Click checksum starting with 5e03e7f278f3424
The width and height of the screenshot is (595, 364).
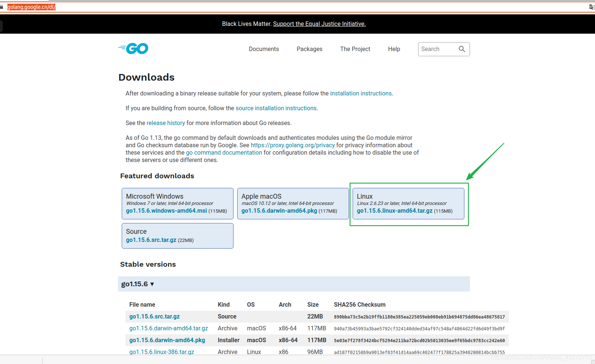pos(419,340)
